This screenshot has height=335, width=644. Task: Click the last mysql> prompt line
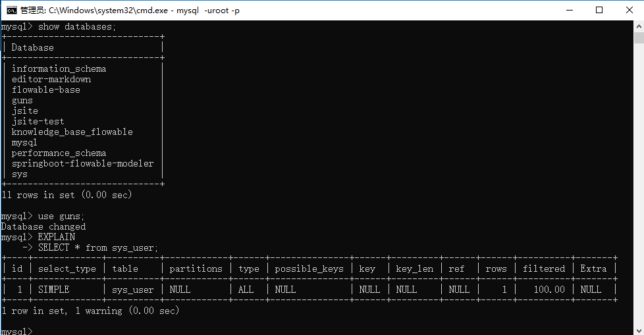pyautogui.click(x=17, y=331)
